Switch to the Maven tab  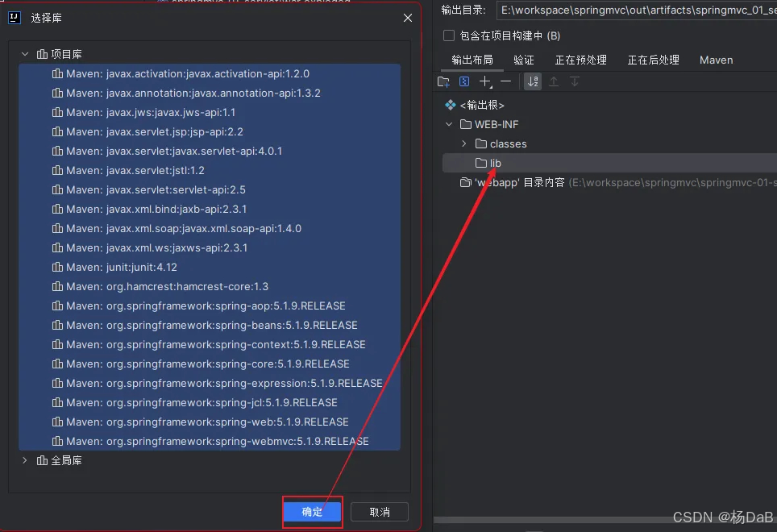tap(716, 60)
